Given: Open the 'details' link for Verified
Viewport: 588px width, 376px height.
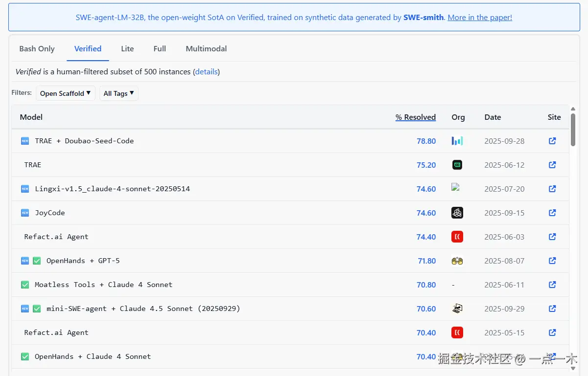Looking at the screenshot, I should click(x=206, y=72).
